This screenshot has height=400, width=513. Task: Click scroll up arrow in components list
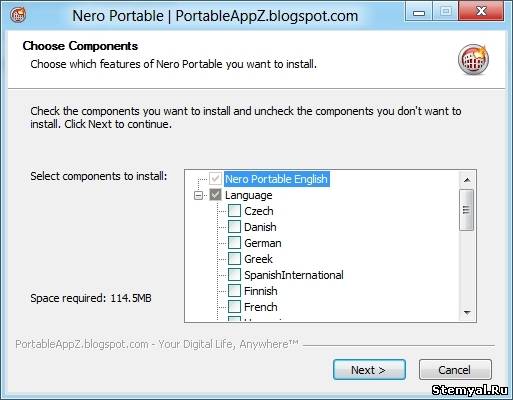pyautogui.click(x=467, y=180)
